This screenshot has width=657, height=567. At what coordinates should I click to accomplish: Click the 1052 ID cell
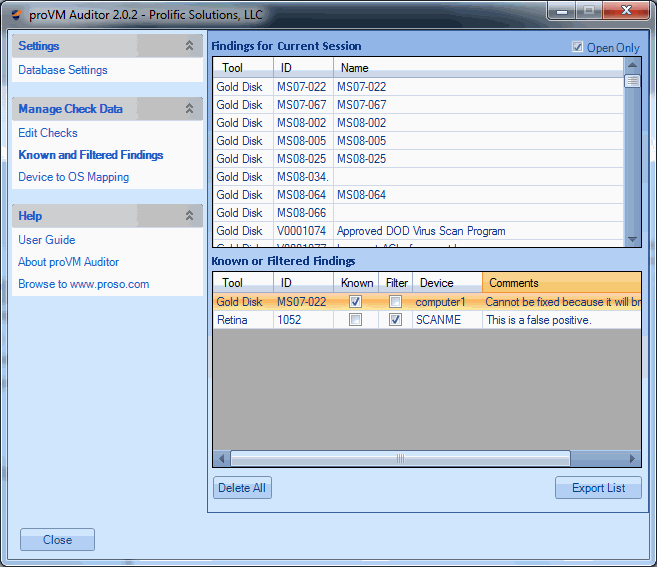(x=303, y=320)
